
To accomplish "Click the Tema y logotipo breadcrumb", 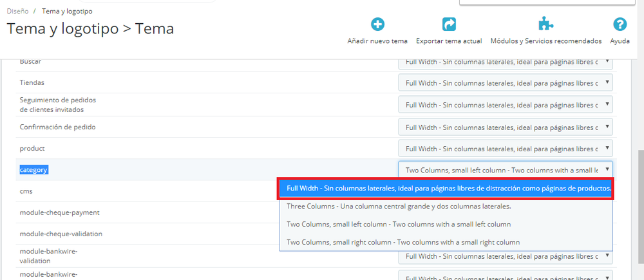I will pos(67,11).
